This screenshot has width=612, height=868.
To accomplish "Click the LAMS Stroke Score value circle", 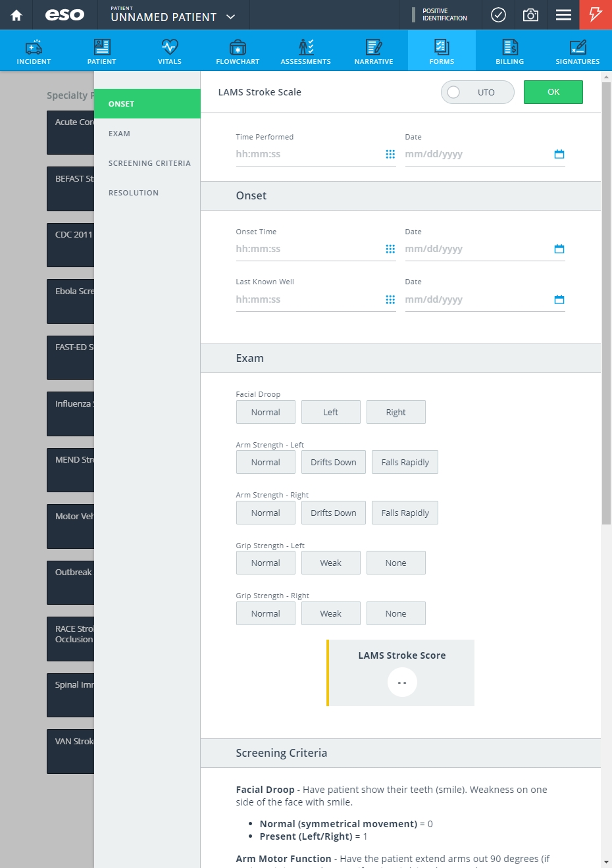I will (402, 682).
